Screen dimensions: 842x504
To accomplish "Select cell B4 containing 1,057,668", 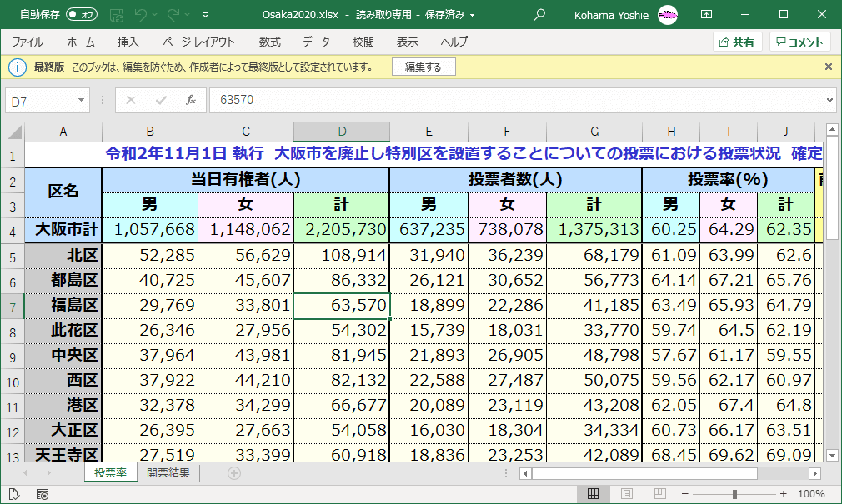I will pos(149,228).
